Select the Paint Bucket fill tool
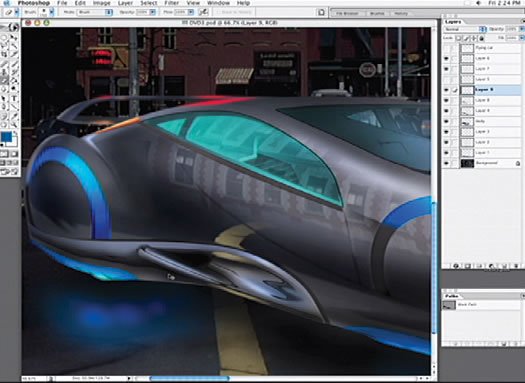The image size is (525, 383). [14, 80]
